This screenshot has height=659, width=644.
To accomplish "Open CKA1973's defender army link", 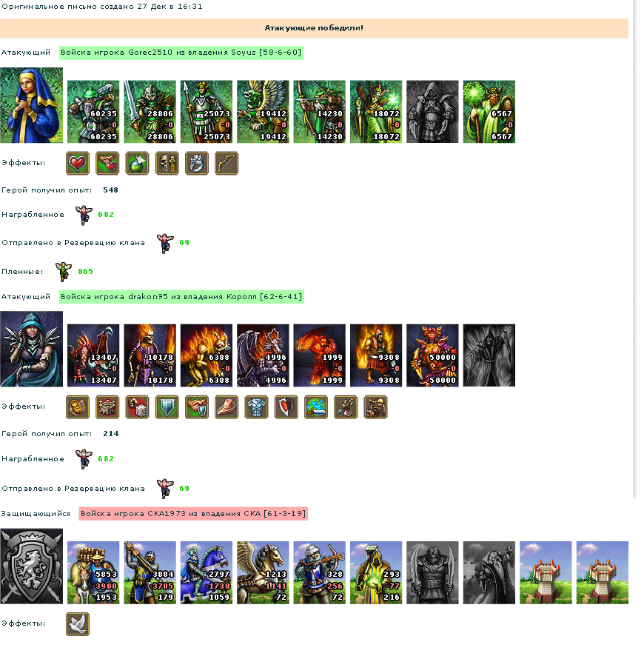I will tap(193, 514).
